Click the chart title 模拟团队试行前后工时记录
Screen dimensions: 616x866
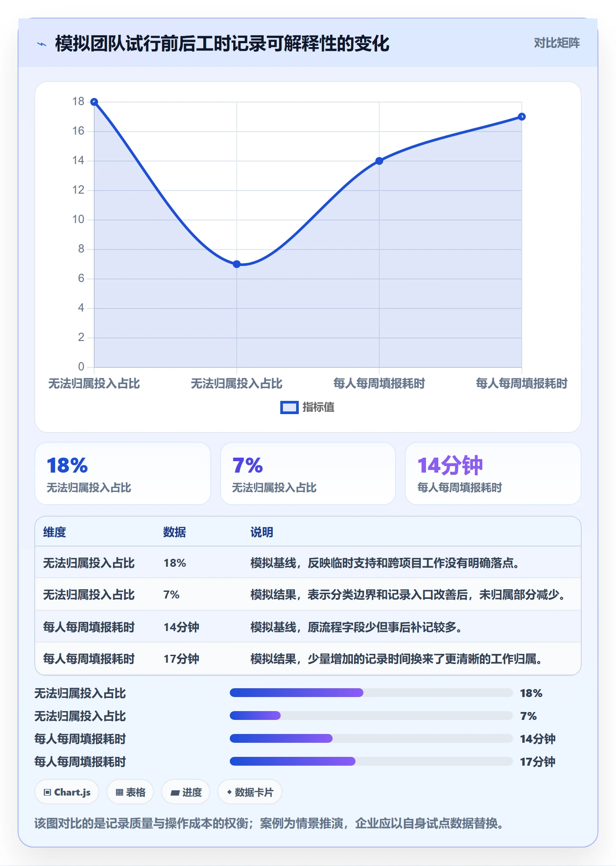pyautogui.click(x=222, y=44)
